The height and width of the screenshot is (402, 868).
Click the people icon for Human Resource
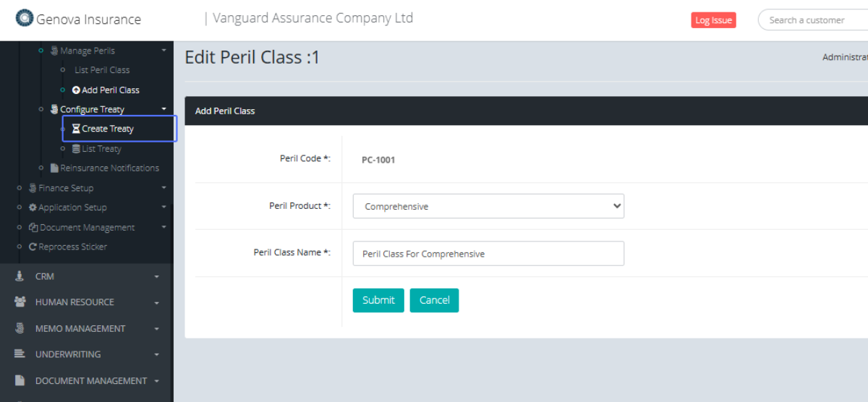pyautogui.click(x=20, y=302)
